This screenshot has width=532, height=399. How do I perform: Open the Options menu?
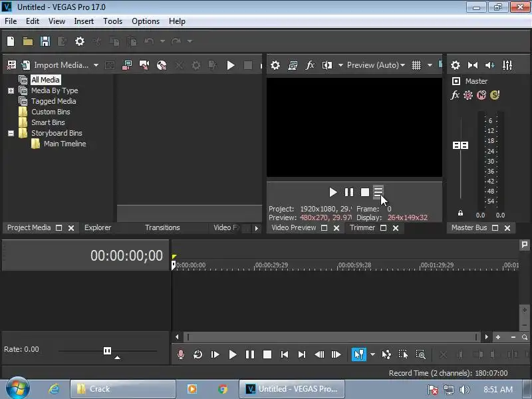(x=146, y=21)
